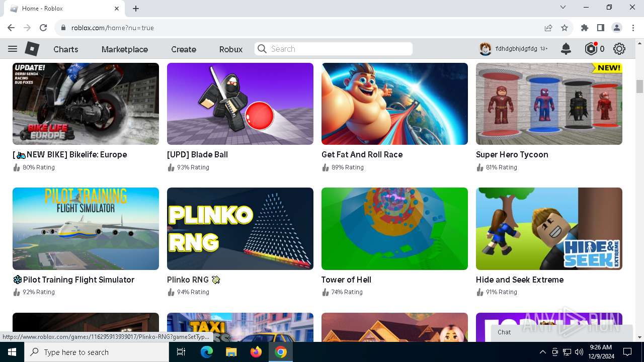Go to the Create page
Viewport: 644px width, 362px height.
coord(184,49)
